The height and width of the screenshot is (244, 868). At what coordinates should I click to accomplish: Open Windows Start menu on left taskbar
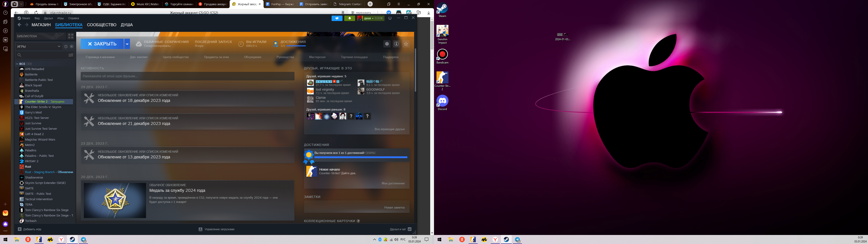(x=5, y=240)
